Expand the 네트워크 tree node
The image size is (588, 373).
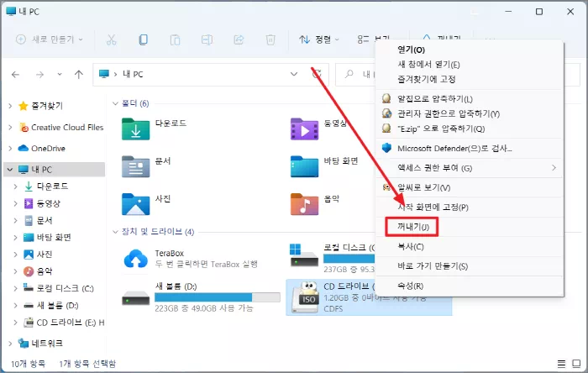(10, 344)
